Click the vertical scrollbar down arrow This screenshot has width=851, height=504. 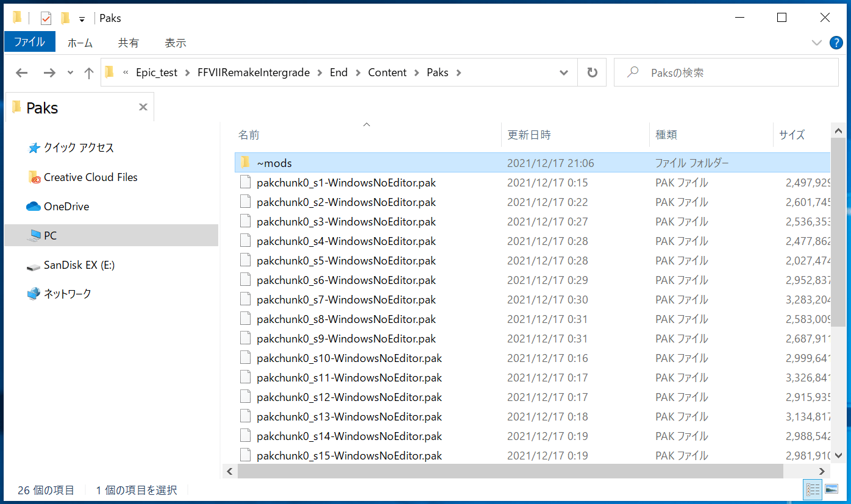point(838,456)
